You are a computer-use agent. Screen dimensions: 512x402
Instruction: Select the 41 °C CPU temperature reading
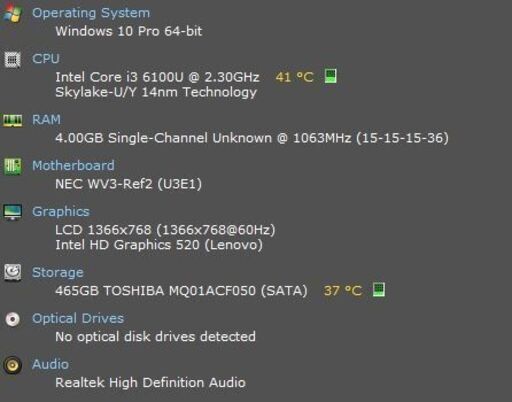[x=295, y=77]
